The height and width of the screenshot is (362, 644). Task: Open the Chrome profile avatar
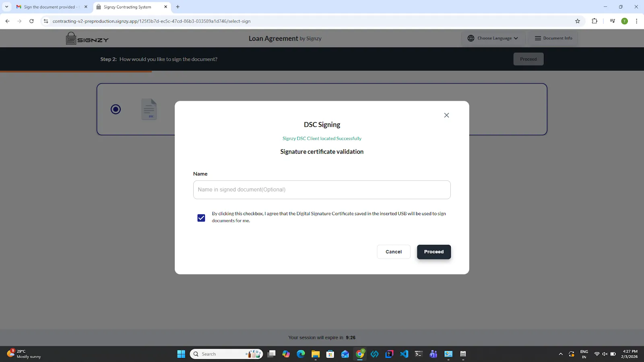pos(624,21)
